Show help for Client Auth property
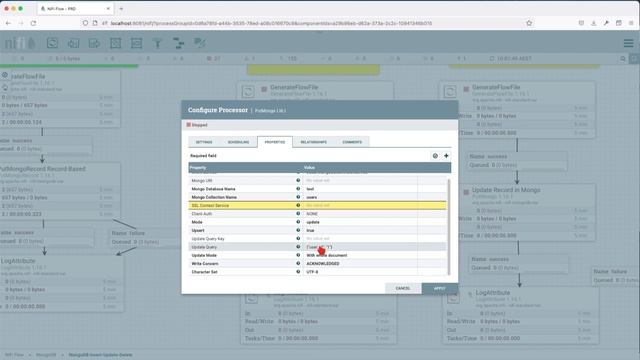 (x=298, y=213)
